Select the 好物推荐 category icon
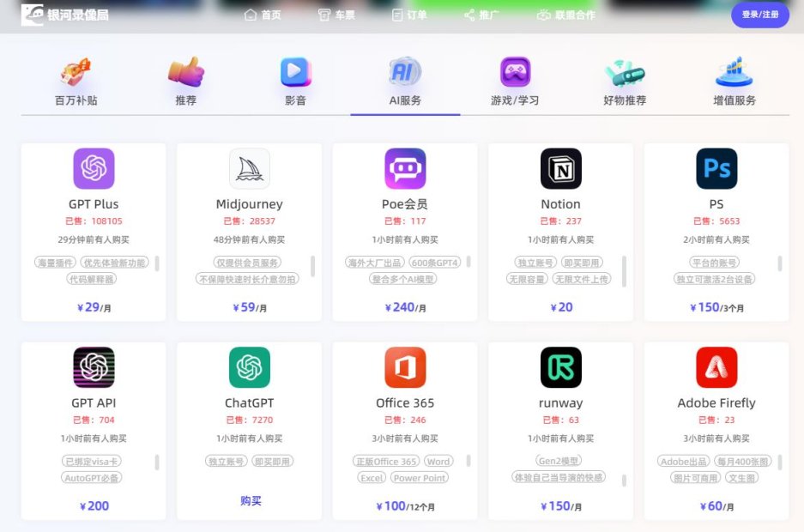This screenshot has height=532, width=804. coord(625,73)
